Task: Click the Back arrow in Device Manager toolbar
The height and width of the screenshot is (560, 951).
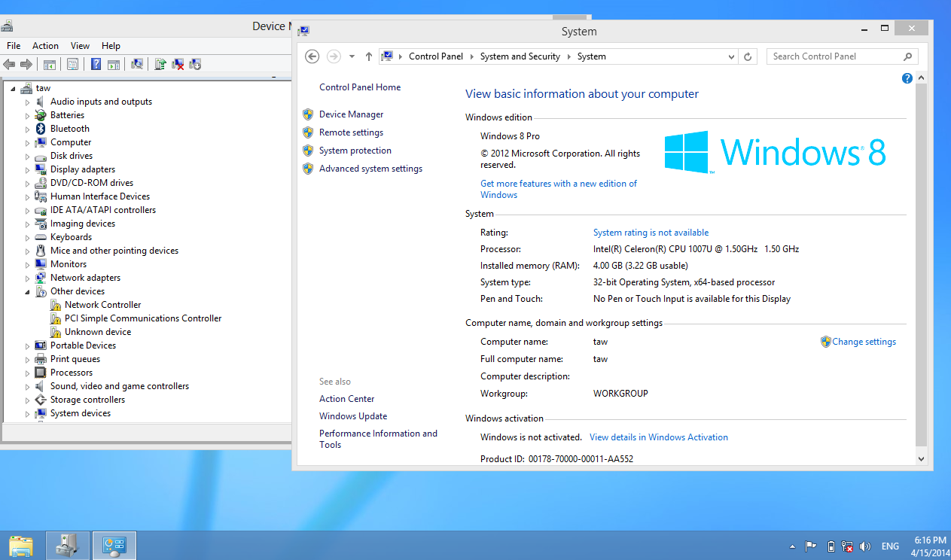Action: pos(10,65)
